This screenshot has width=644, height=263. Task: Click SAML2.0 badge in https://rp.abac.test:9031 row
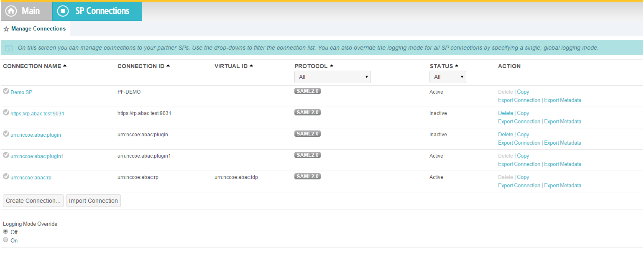pyautogui.click(x=307, y=112)
